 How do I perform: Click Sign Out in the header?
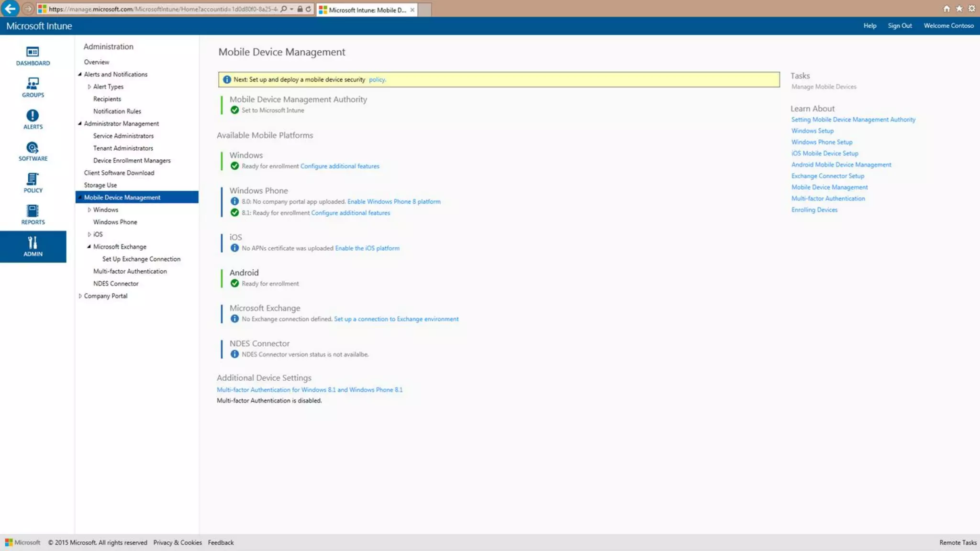(x=900, y=26)
